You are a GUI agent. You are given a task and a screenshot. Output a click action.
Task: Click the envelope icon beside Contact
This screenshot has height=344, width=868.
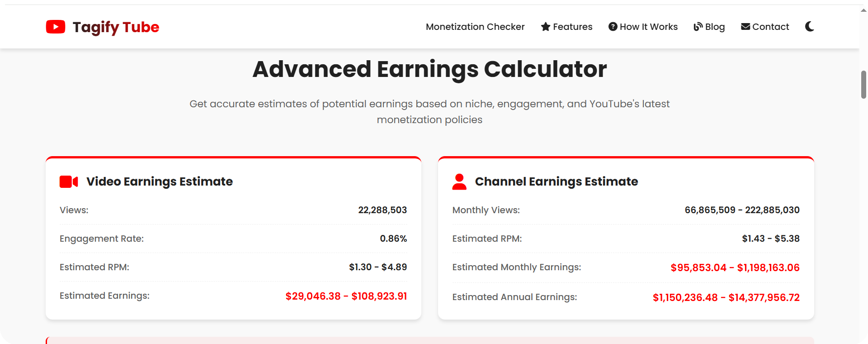(746, 27)
